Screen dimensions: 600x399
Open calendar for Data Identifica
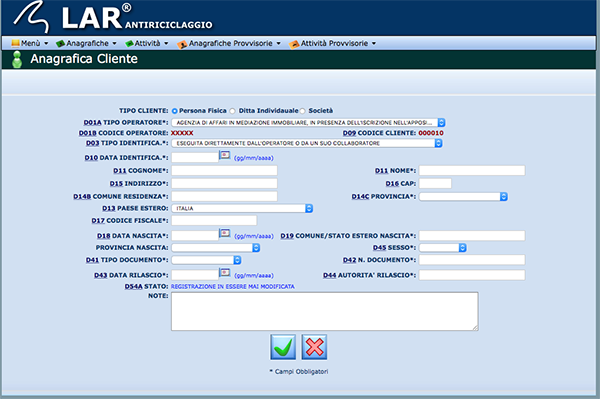tap(225, 155)
